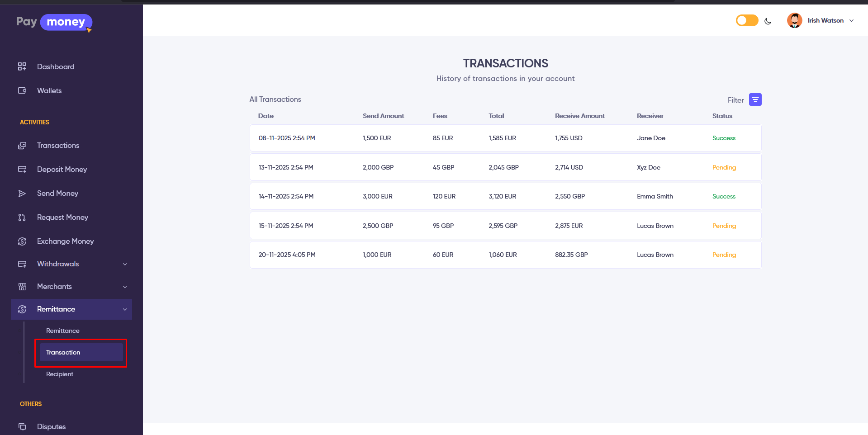Image resolution: width=868 pixels, height=435 pixels.
Task: Open the Disputes section
Action: click(x=51, y=426)
